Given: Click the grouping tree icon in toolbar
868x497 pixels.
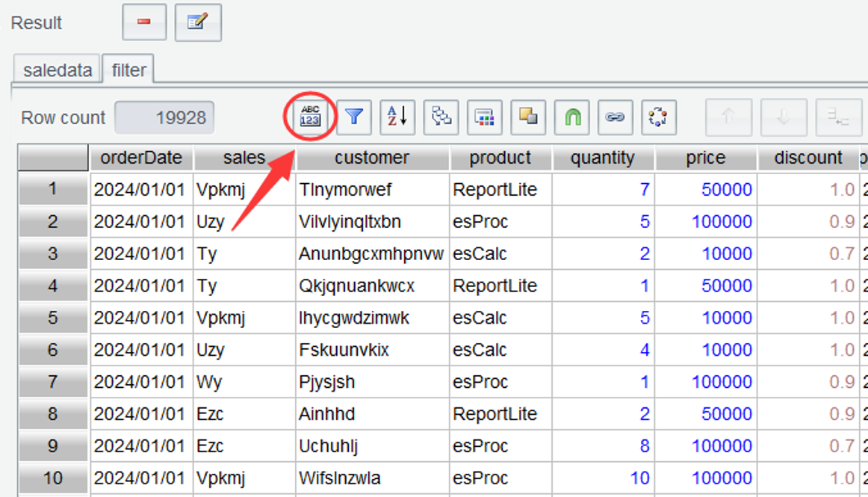Looking at the screenshot, I should coord(441,117).
